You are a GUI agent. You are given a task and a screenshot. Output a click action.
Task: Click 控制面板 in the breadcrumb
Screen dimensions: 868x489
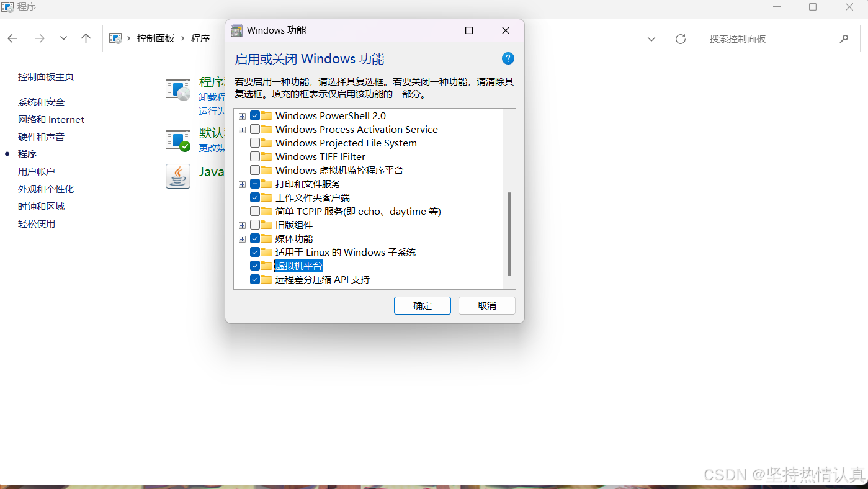pos(156,38)
